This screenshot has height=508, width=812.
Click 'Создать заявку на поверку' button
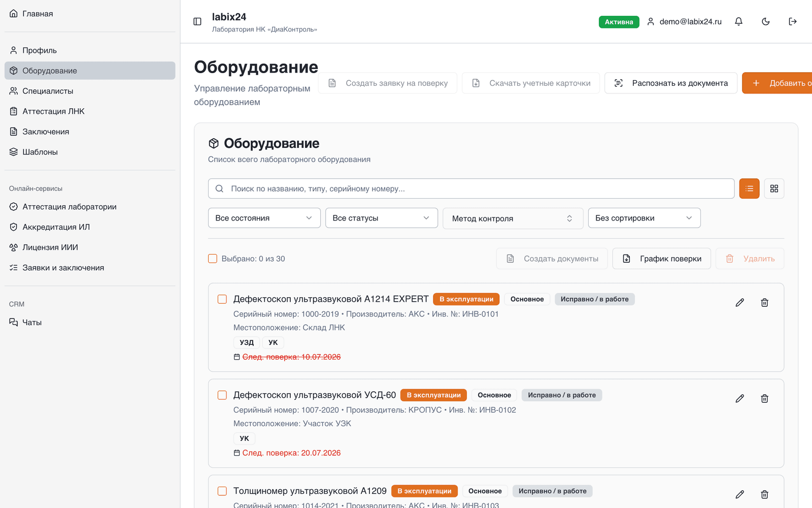coord(388,83)
